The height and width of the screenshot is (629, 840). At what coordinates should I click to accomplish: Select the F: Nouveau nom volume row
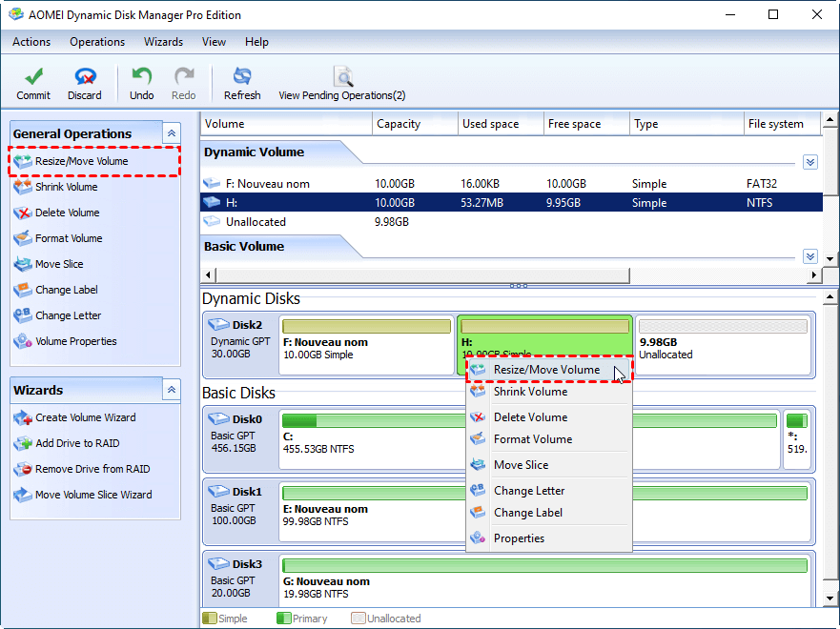(x=512, y=184)
